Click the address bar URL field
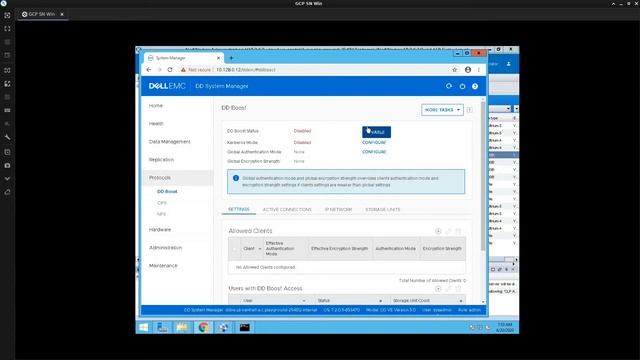 (314, 70)
